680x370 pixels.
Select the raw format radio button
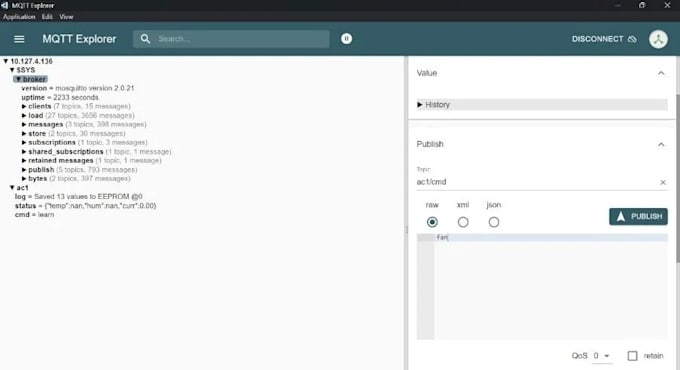pyautogui.click(x=432, y=222)
